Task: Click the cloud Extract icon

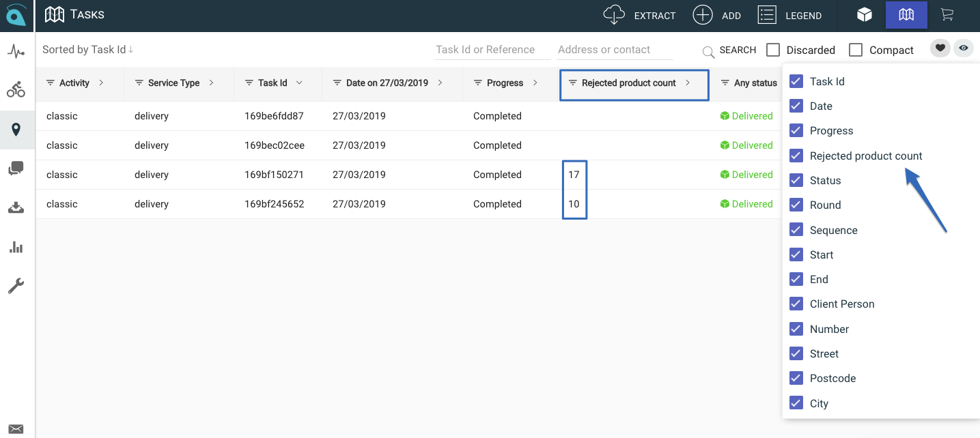Action: click(x=615, y=15)
